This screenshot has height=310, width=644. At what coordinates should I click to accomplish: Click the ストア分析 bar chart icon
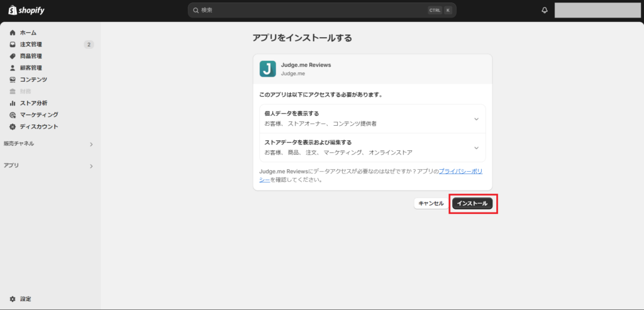[13, 103]
